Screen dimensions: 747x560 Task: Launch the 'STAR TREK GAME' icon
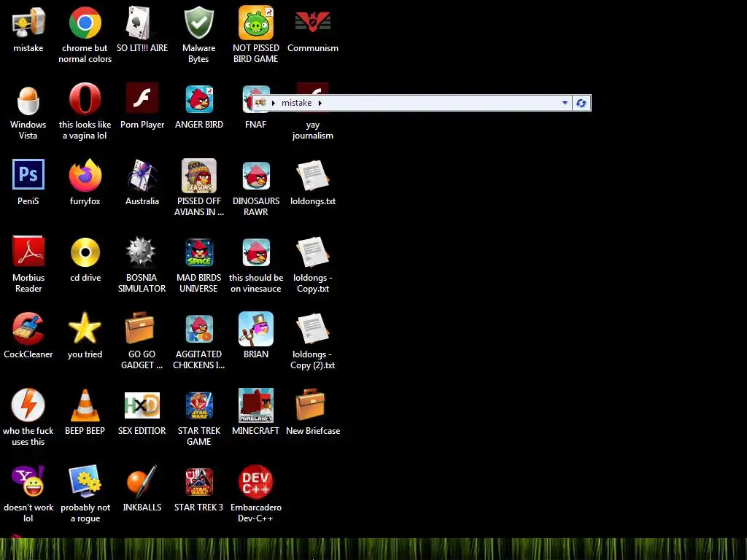click(199, 405)
